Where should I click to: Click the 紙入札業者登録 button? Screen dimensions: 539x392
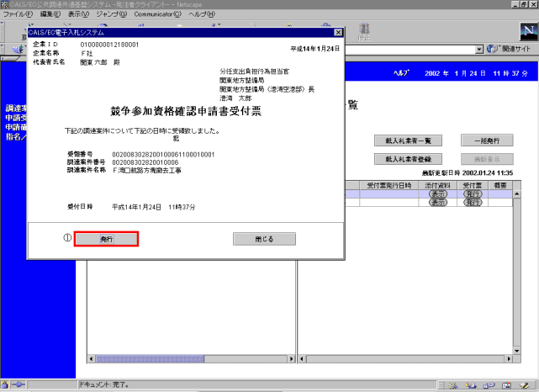[408, 158]
